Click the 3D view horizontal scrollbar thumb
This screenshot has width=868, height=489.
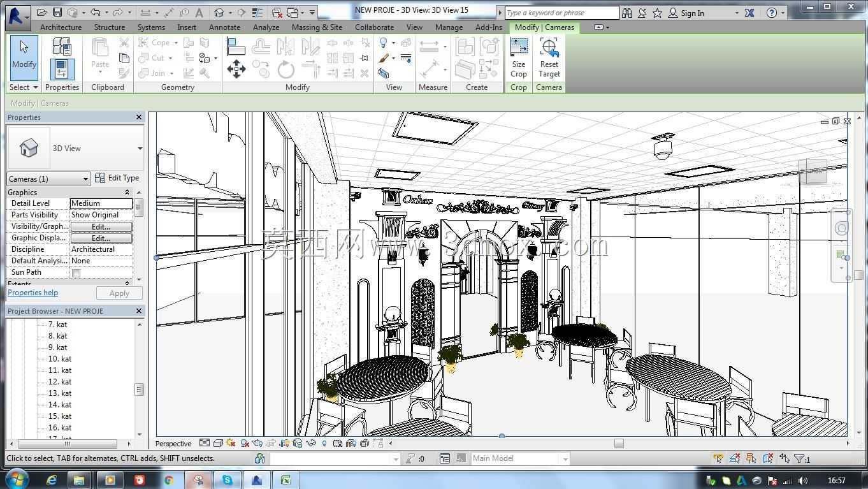coord(618,443)
